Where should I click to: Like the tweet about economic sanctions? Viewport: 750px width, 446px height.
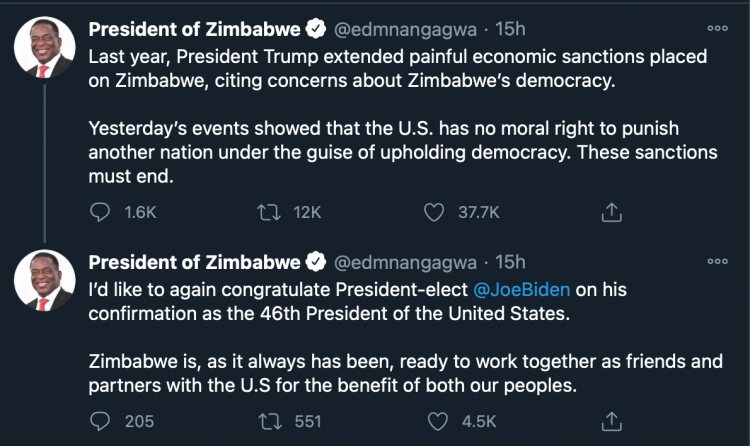[x=434, y=212]
